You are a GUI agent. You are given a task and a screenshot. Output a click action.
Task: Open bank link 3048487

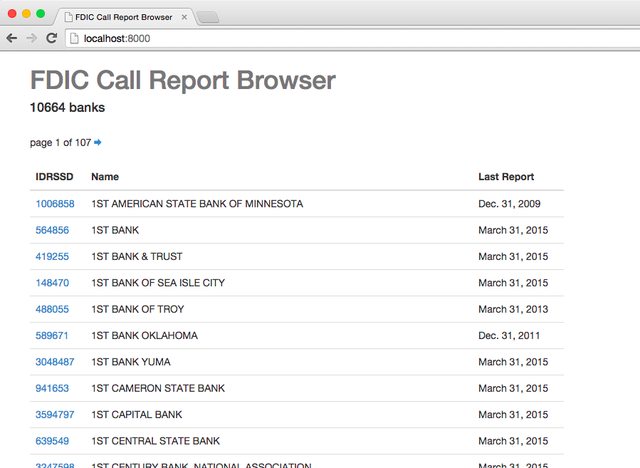point(55,362)
